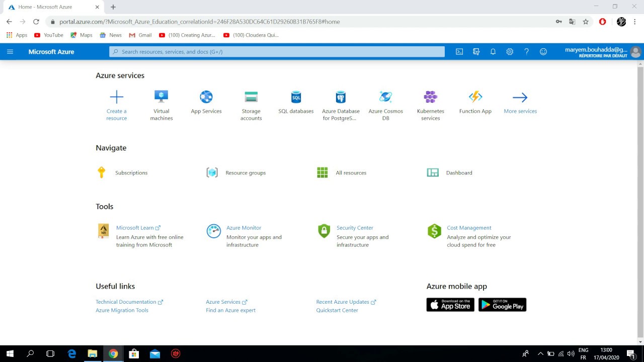Open Microsoft Edge from taskbar
Image resolution: width=644 pixels, height=362 pixels.
click(72, 353)
